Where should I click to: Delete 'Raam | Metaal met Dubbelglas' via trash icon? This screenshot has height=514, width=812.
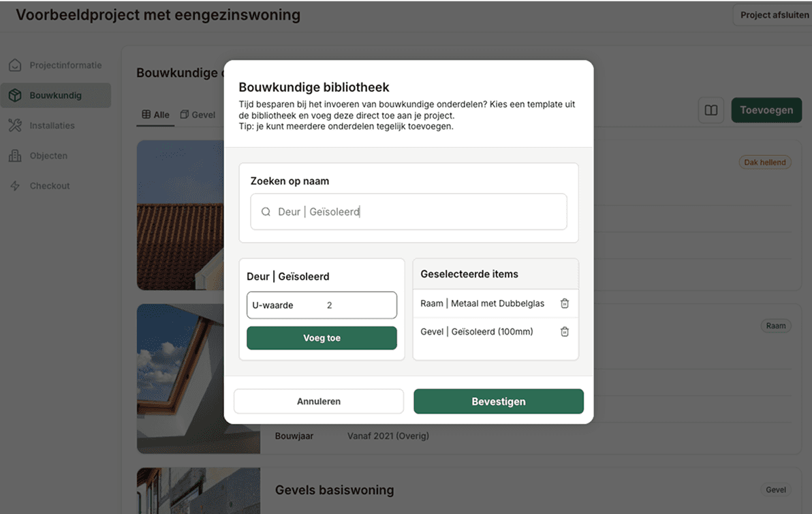tap(564, 303)
